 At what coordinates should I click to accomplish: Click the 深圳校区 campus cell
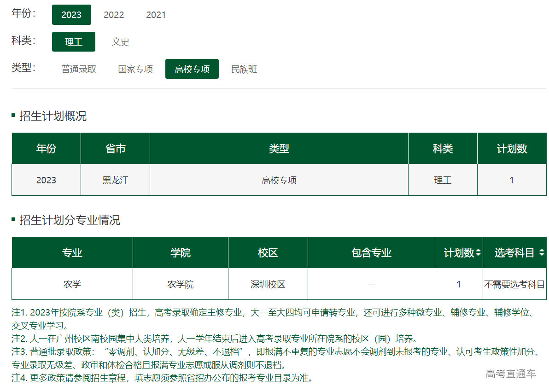tap(268, 284)
